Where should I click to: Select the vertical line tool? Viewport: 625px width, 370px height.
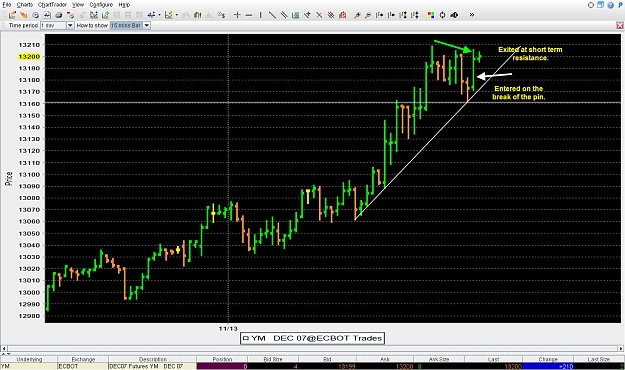click(x=261, y=15)
